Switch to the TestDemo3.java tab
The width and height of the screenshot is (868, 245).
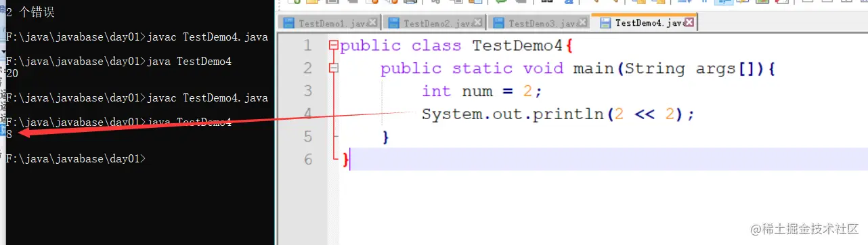coord(539,23)
